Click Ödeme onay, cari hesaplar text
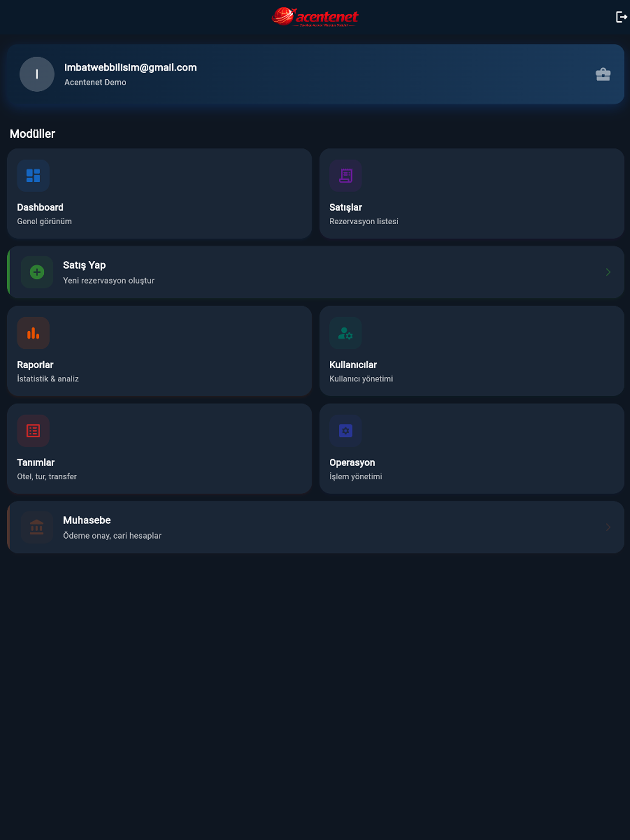Viewport: 630px width, 840px height. (112, 536)
